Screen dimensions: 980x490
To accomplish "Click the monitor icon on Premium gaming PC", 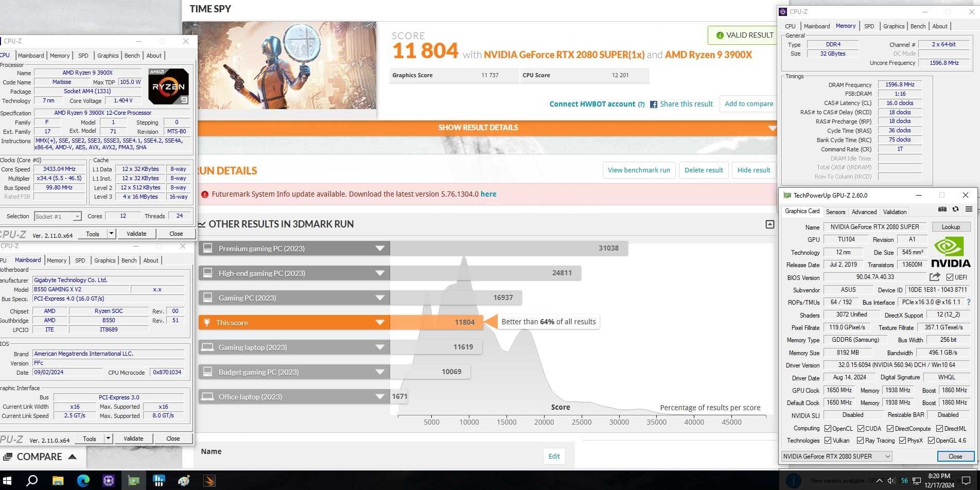I will click(207, 248).
